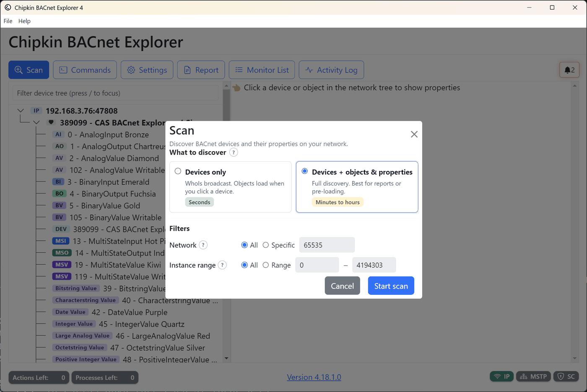This screenshot has height=392, width=587.
Task: Open the Activity Log tab
Action: [x=331, y=70]
